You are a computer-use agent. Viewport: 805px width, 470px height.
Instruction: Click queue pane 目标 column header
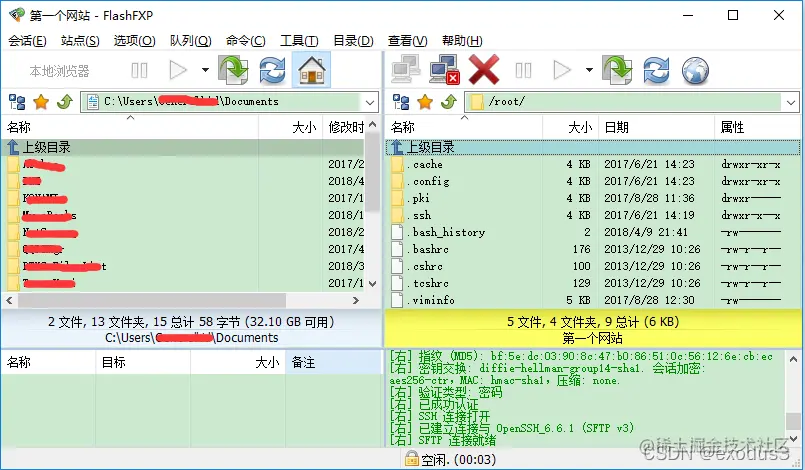(x=143, y=363)
